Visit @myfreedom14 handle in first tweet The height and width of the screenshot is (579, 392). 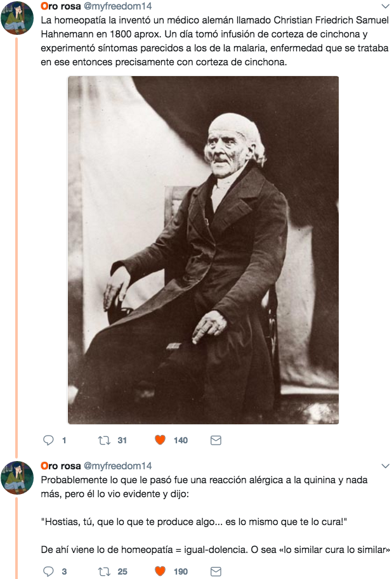118,6
